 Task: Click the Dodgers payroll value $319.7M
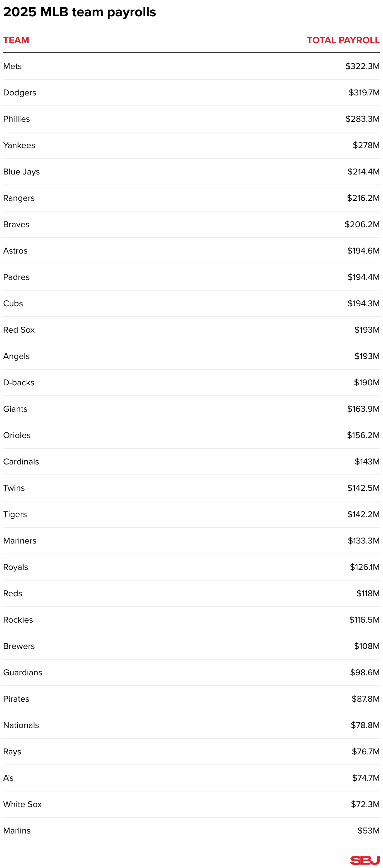point(364,93)
